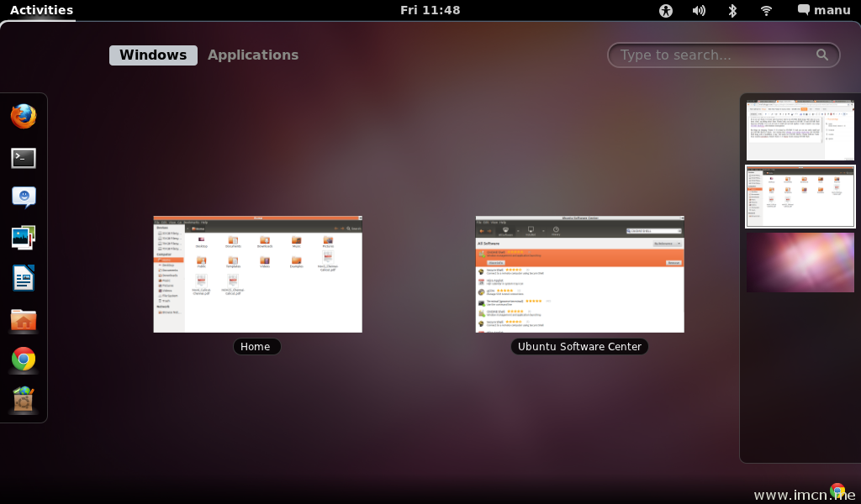Viewport: 861px width, 504px height.
Task: Switch to the empty third workspace thumbnail
Action: point(800,262)
